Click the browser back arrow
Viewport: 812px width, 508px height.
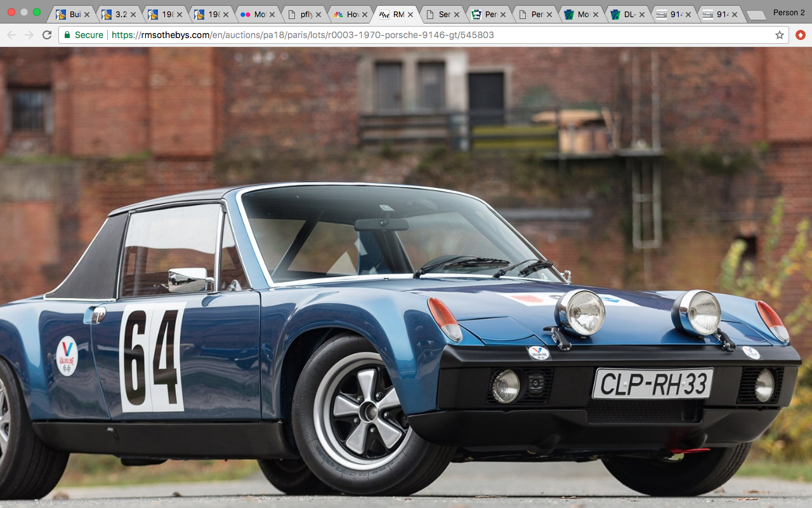(11, 35)
